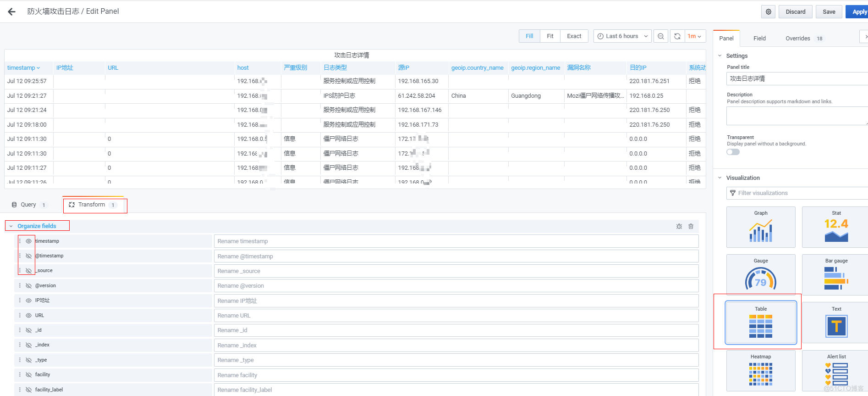Click the host column header

pos(243,68)
